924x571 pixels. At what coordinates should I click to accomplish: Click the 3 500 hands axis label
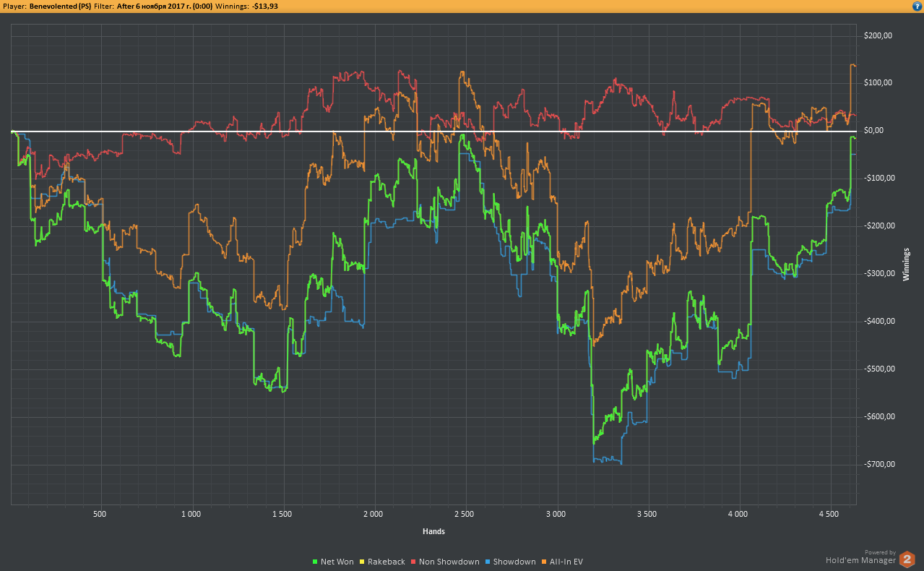coord(647,514)
